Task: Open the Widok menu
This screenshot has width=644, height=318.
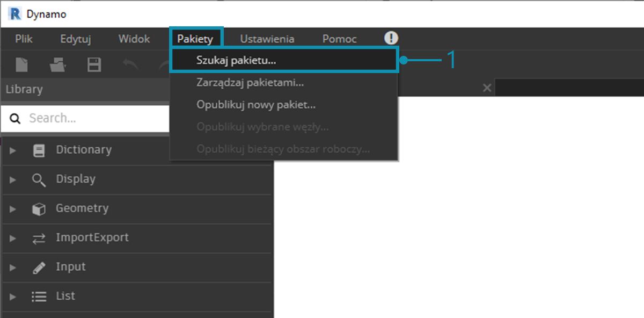Action: pos(134,39)
